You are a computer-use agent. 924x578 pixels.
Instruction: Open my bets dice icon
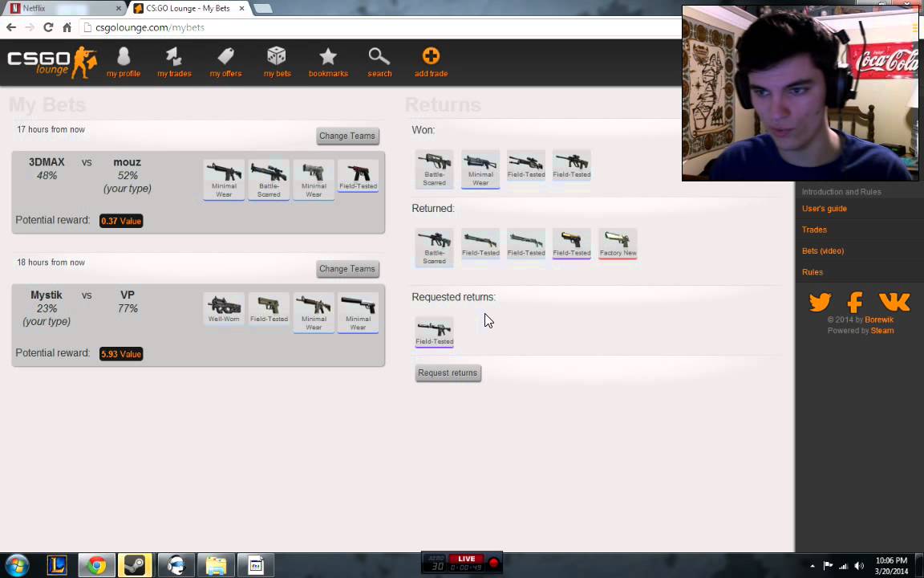pyautogui.click(x=277, y=62)
